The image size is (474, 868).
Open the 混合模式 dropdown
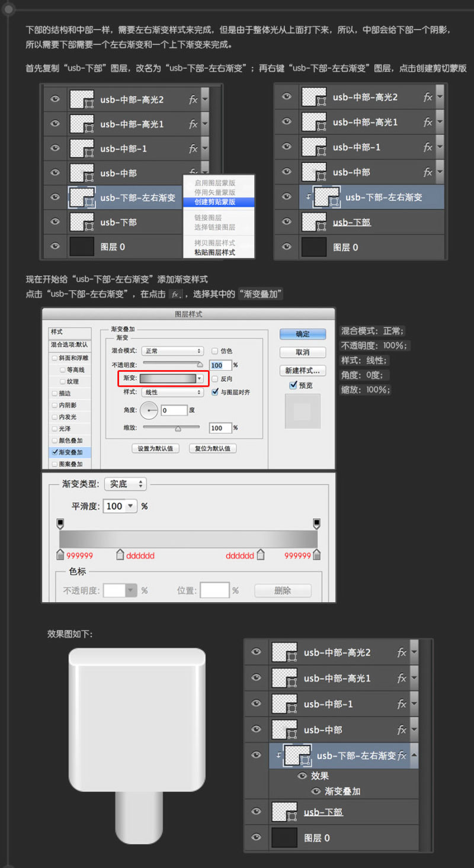173,350
